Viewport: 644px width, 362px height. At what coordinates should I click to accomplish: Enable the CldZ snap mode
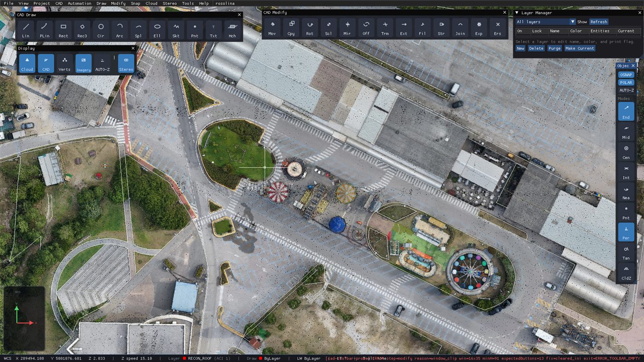click(x=626, y=272)
